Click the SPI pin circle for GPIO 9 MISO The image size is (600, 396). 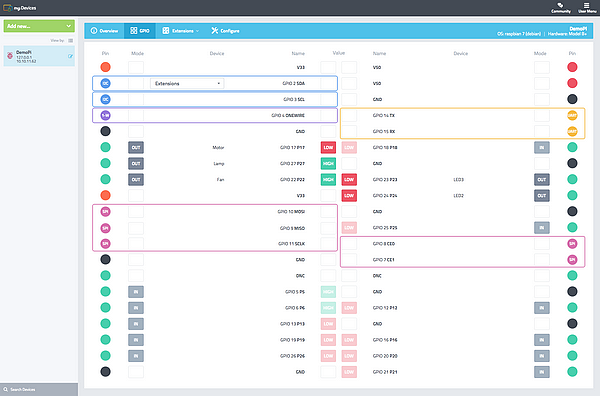[x=106, y=228]
